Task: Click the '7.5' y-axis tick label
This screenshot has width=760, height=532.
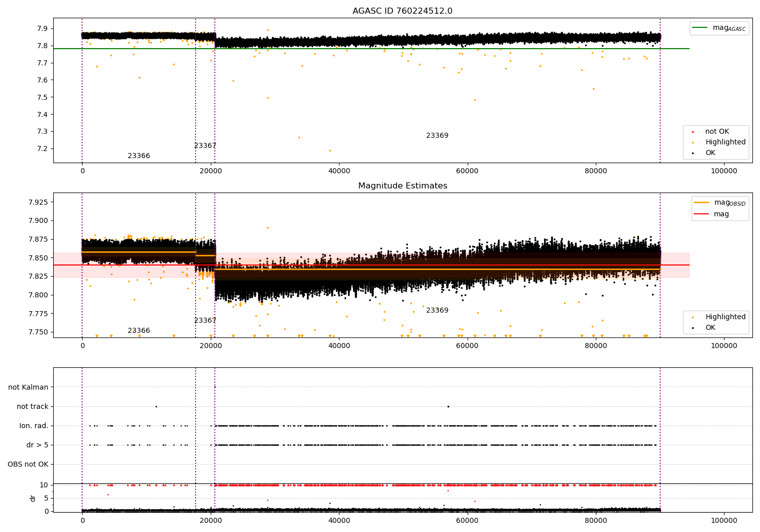Action: click(43, 98)
